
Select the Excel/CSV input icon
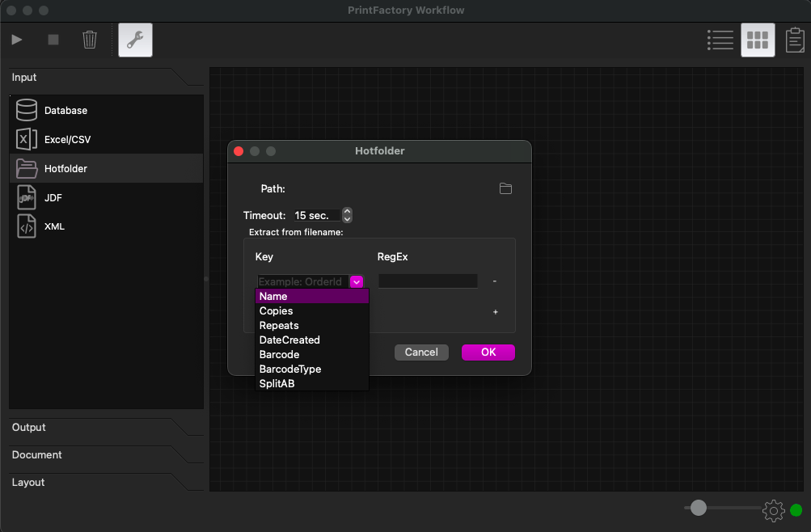27,139
